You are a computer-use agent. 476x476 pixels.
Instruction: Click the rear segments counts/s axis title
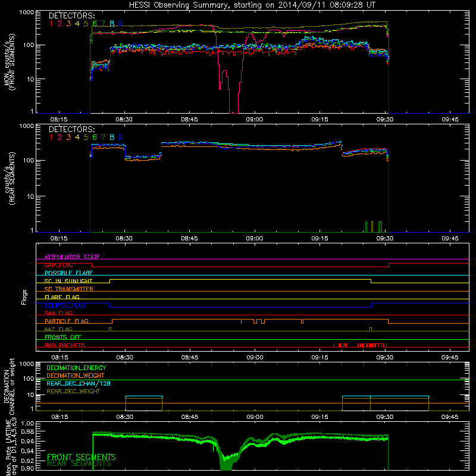coord(9,178)
